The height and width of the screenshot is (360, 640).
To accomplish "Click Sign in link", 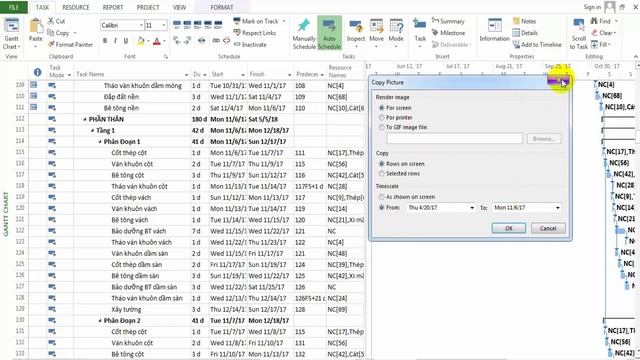I will [x=592, y=7].
